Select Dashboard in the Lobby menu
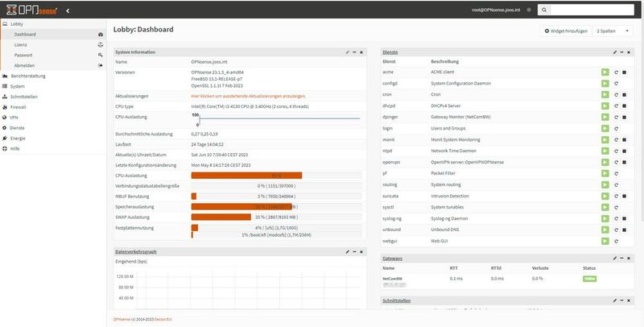 coord(53,35)
